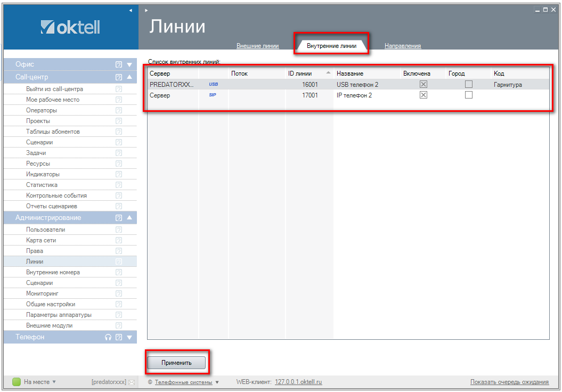
Task: Click the help icon beside Офис section
Action: point(119,64)
